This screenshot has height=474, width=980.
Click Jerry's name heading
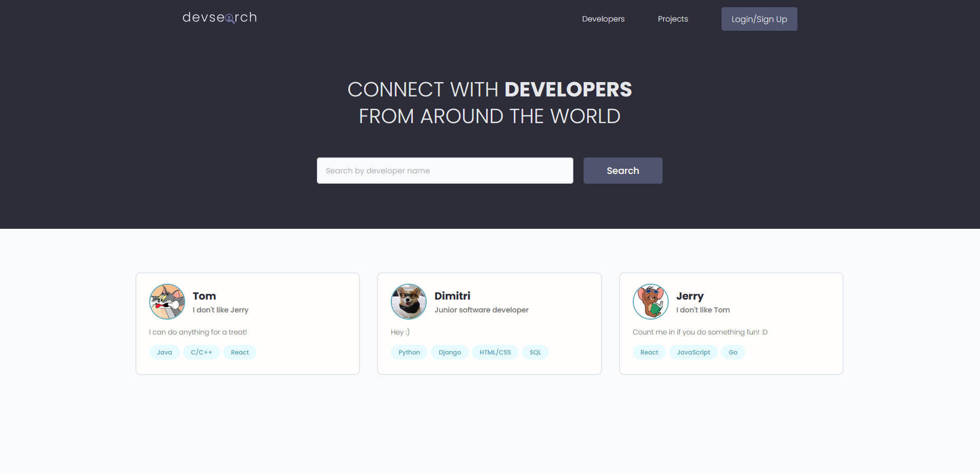coord(690,296)
